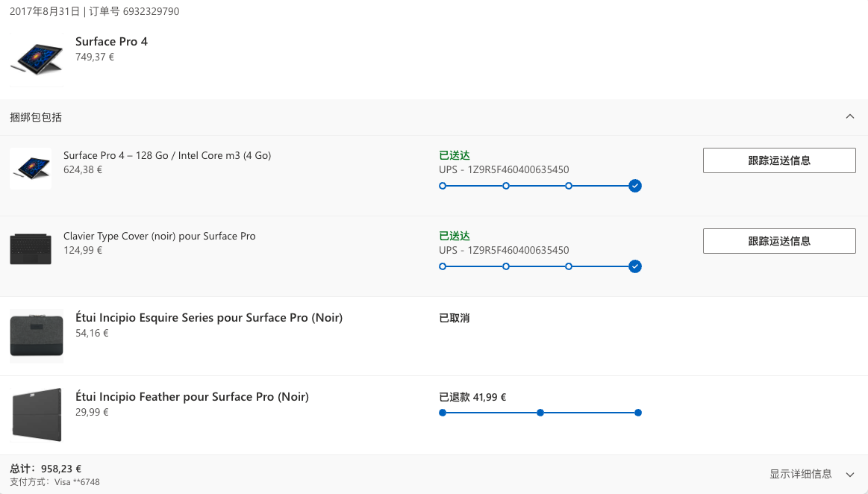Click payment method Visa **6748

[x=54, y=482]
